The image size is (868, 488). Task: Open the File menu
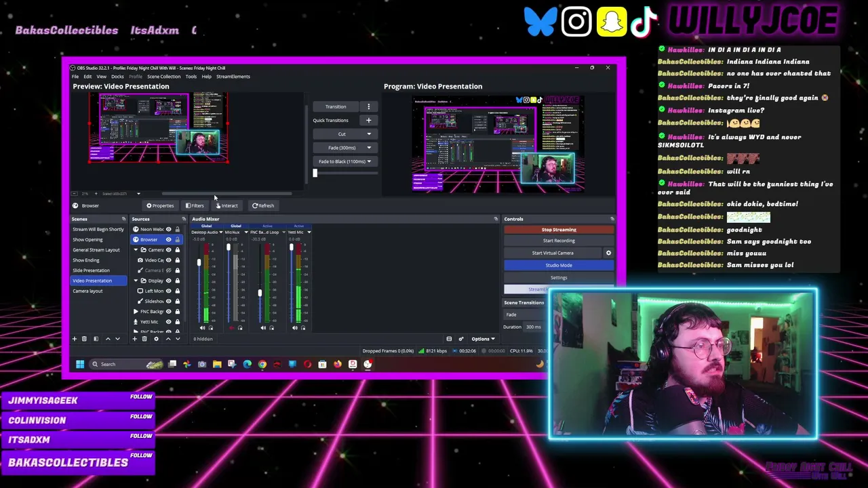click(75, 77)
